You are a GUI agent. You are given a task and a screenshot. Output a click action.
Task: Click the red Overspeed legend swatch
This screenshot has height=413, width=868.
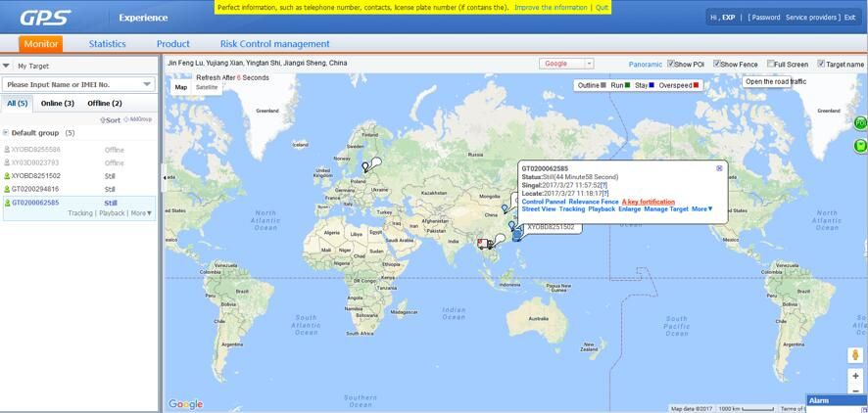point(696,85)
